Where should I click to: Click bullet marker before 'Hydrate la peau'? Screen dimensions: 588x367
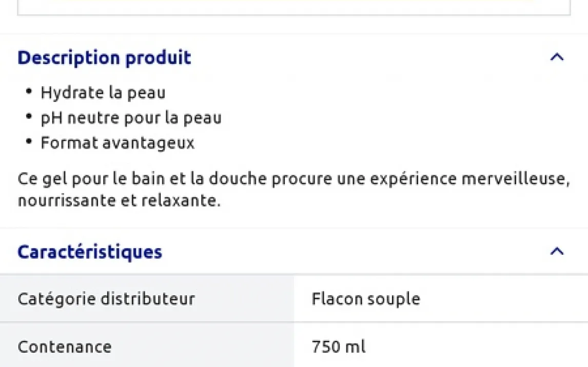pyautogui.click(x=29, y=91)
